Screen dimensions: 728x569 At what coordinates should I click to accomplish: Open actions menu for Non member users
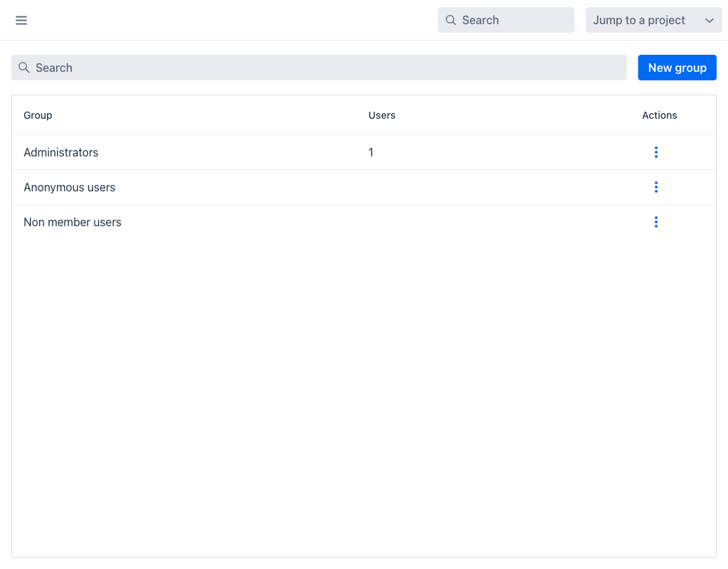click(x=655, y=222)
